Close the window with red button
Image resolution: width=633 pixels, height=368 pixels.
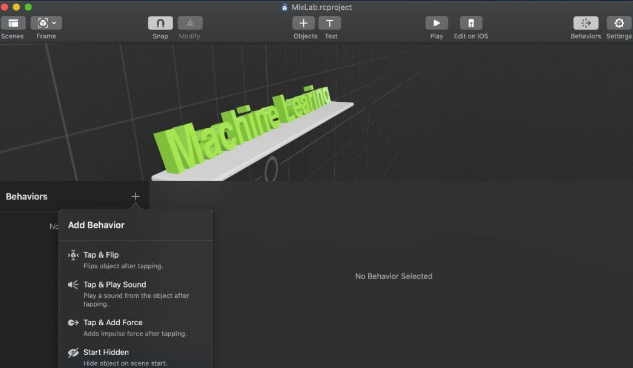point(4,7)
